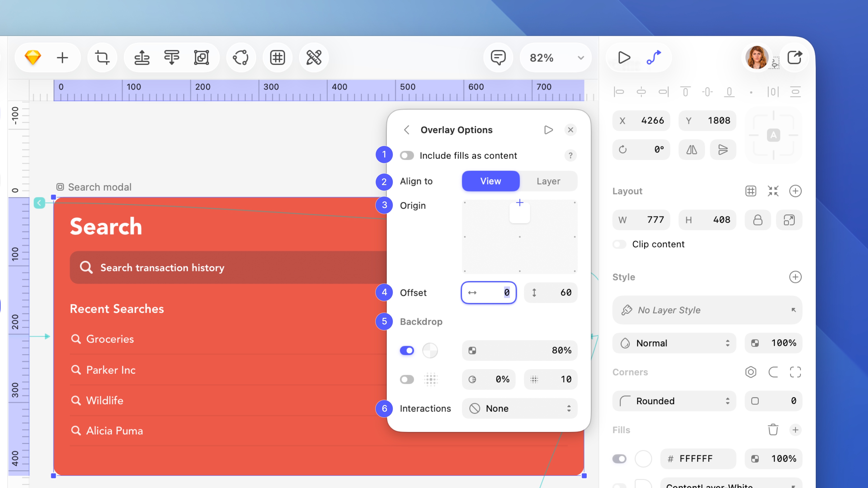This screenshot has width=868, height=488.
Task: Click align top edges icon
Action: [685, 91]
